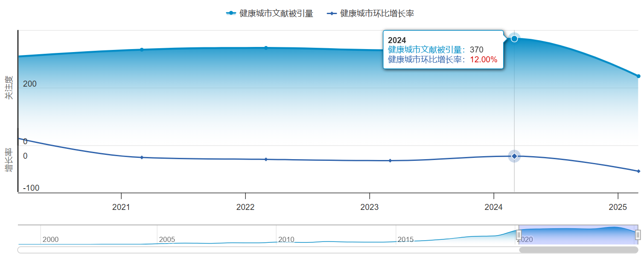Click the 2021 circle marker on the citation area curve
The height and width of the screenshot is (256, 644).
142,49
